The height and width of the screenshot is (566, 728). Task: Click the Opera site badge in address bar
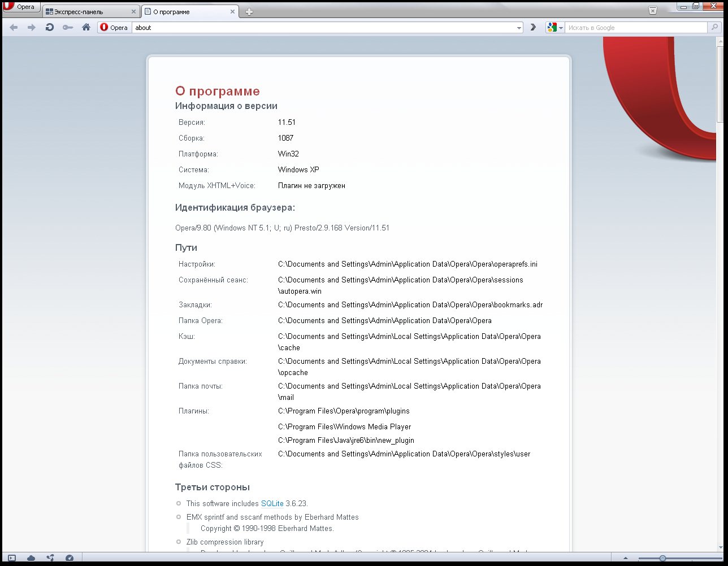pos(115,27)
